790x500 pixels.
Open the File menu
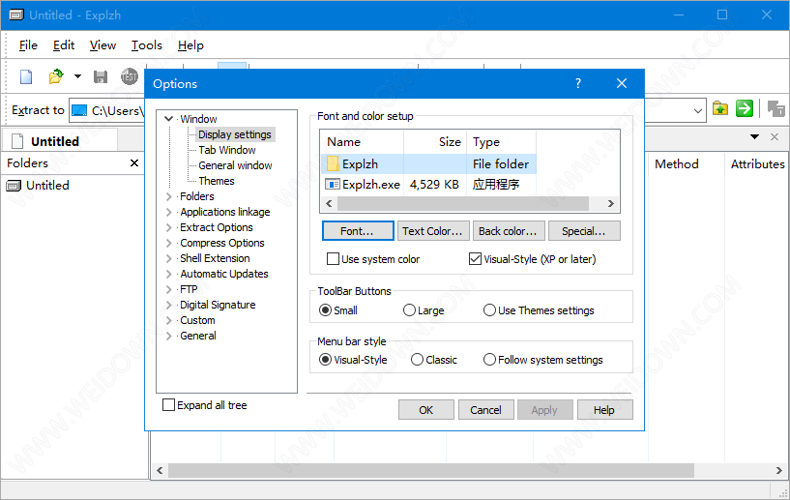pos(28,45)
